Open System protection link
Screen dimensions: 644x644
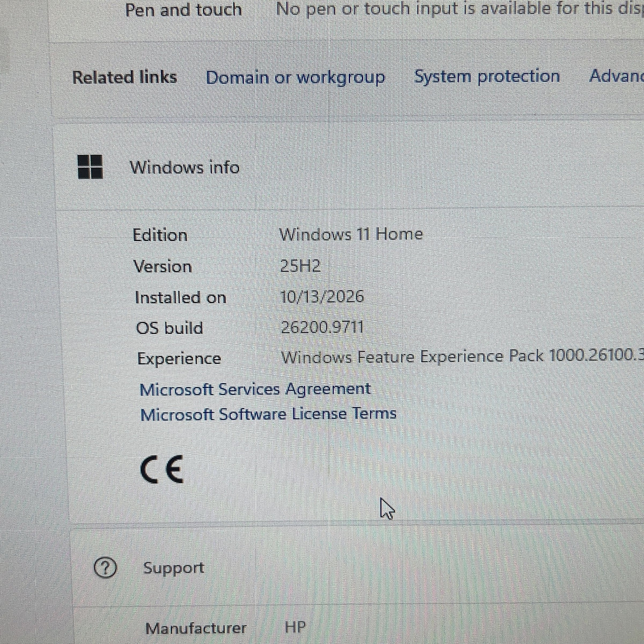tap(487, 76)
